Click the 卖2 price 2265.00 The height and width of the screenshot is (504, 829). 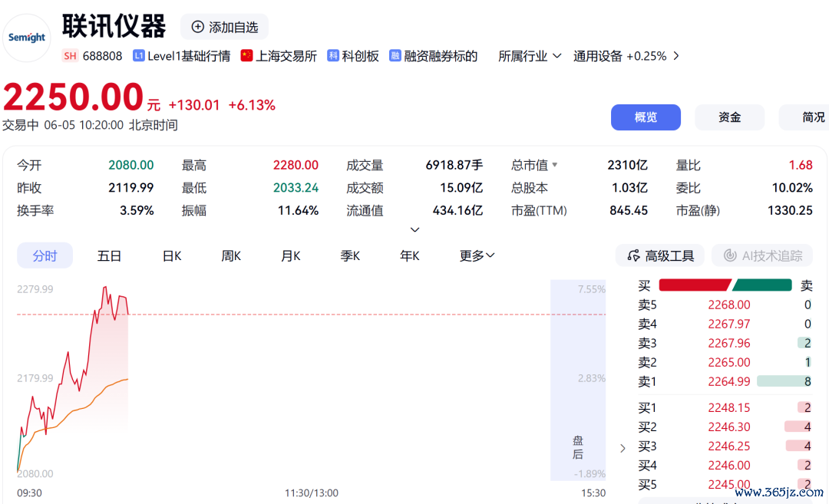pyautogui.click(x=729, y=362)
